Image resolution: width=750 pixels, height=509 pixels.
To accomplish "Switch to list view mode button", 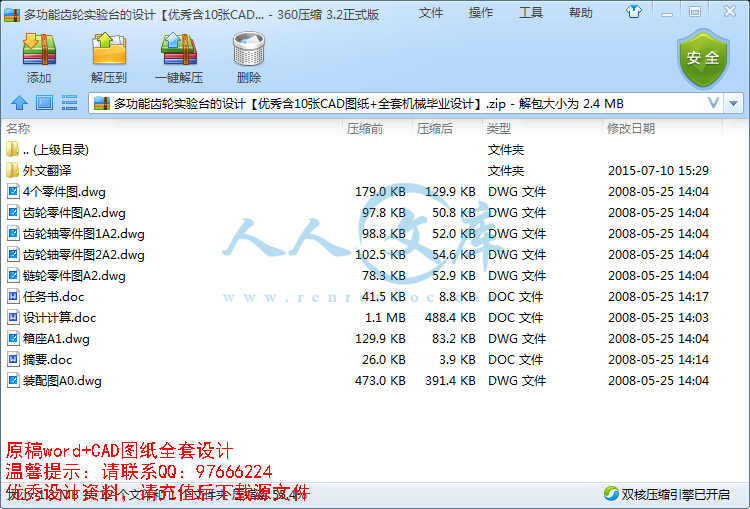I will [x=69, y=103].
